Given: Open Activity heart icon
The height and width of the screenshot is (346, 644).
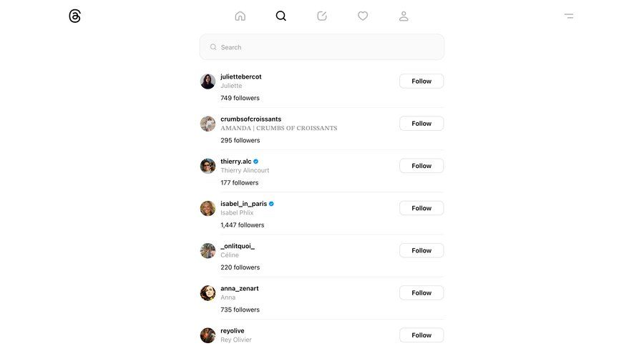Looking at the screenshot, I should pyautogui.click(x=363, y=16).
